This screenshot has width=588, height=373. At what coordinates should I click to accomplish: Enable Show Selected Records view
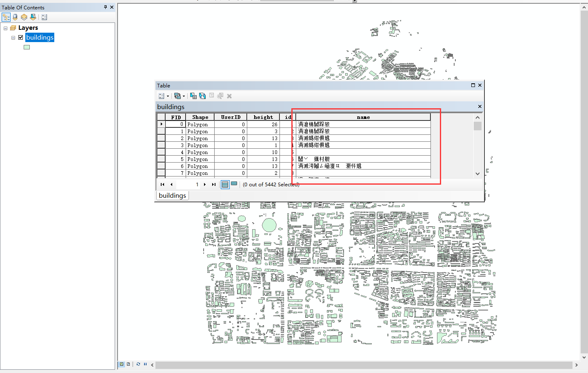coord(233,184)
